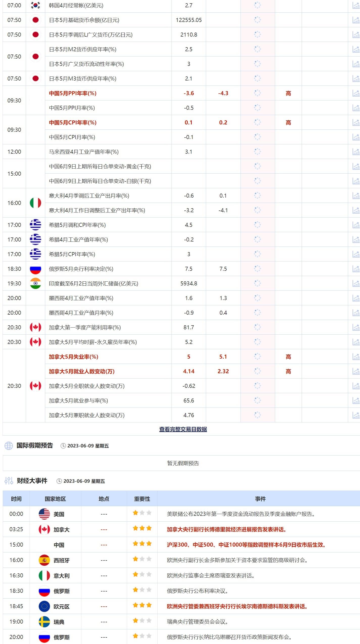Click three-star rating of 03:25 加拿大 event
Screen dimensions: 360x644
coord(142,528)
